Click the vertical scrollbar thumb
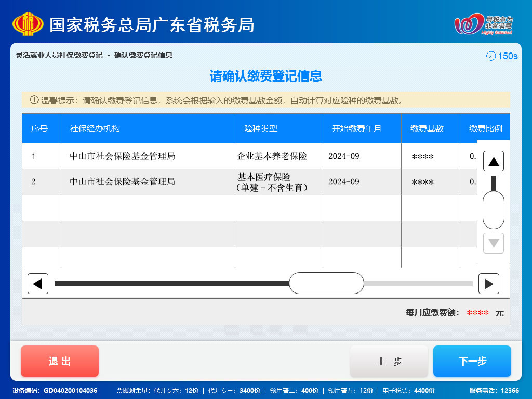532x399 pixels. point(493,209)
